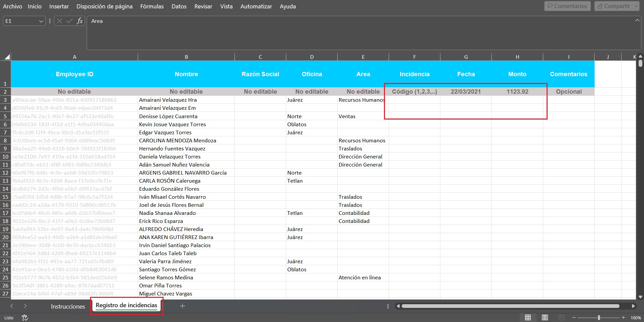
Task: Switch to Normal view
Action: click(528, 318)
